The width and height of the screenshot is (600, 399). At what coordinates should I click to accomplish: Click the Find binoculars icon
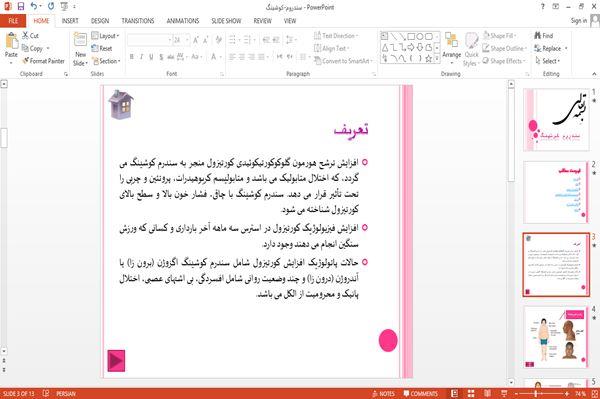click(x=538, y=36)
